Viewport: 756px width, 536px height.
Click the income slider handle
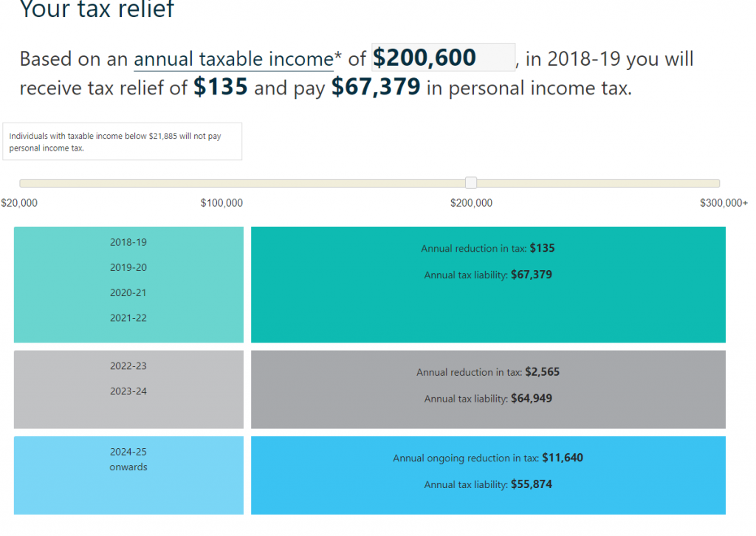click(471, 183)
